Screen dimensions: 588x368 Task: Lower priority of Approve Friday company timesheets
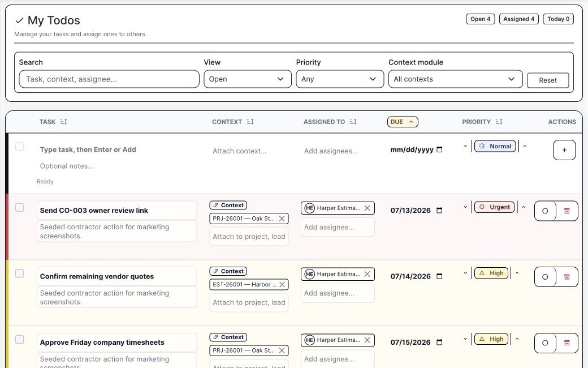coord(465,339)
